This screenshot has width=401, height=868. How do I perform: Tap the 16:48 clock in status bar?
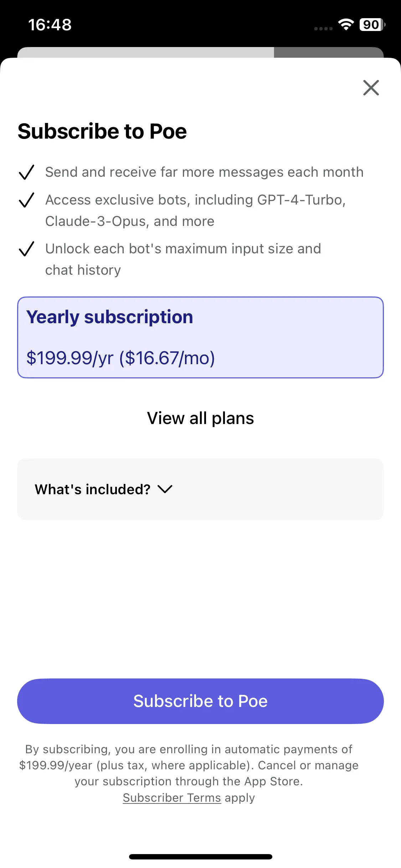[x=50, y=25]
